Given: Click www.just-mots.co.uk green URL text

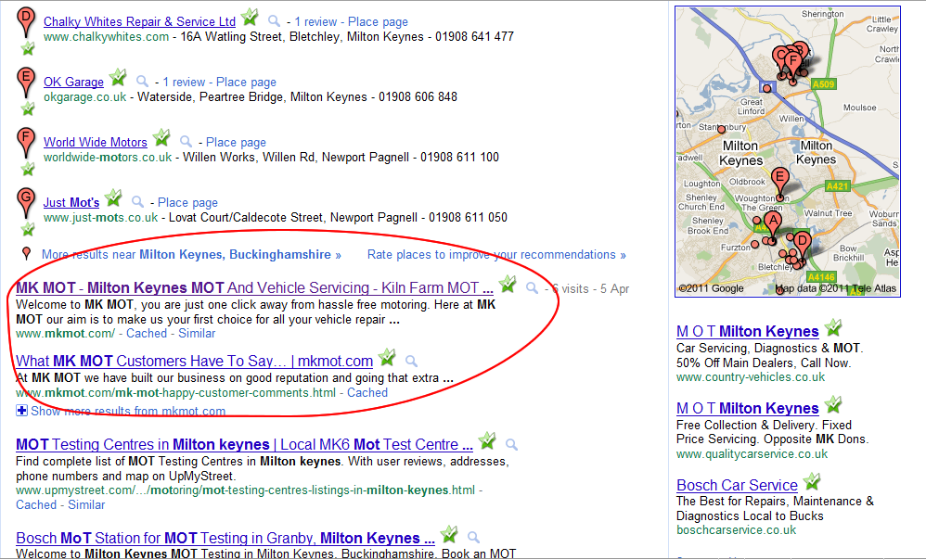Looking at the screenshot, I should (101, 218).
